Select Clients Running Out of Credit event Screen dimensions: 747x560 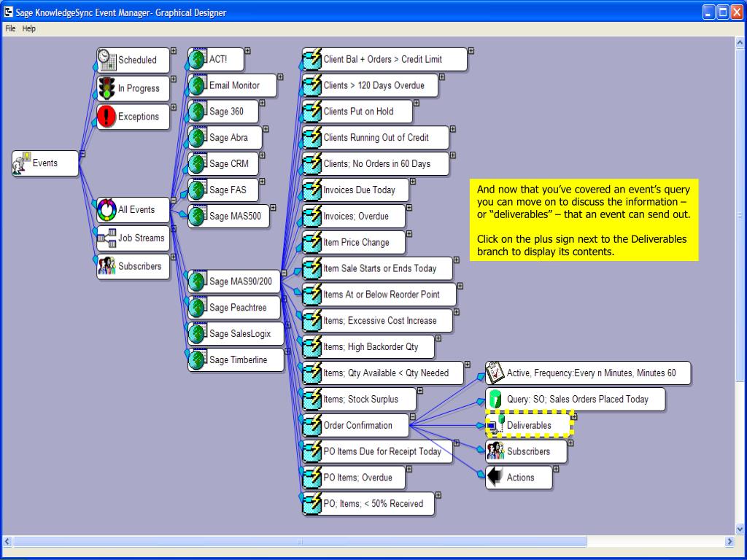(376, 138)
